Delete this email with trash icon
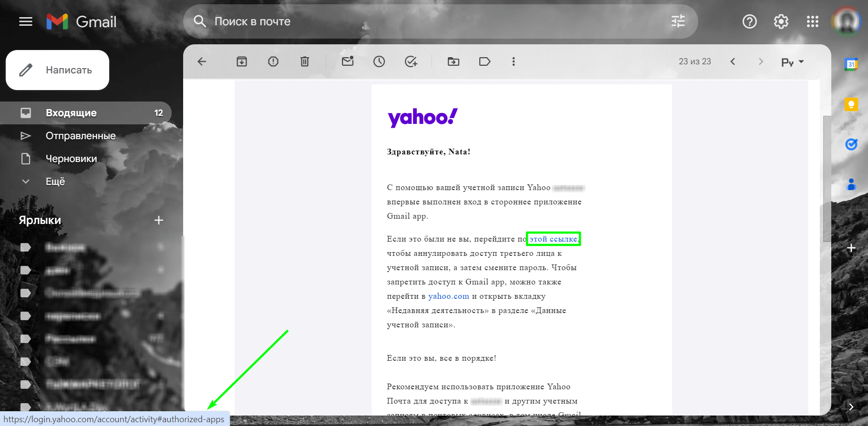Viewport: 868px width, 426px height. [x=305, y=61]
